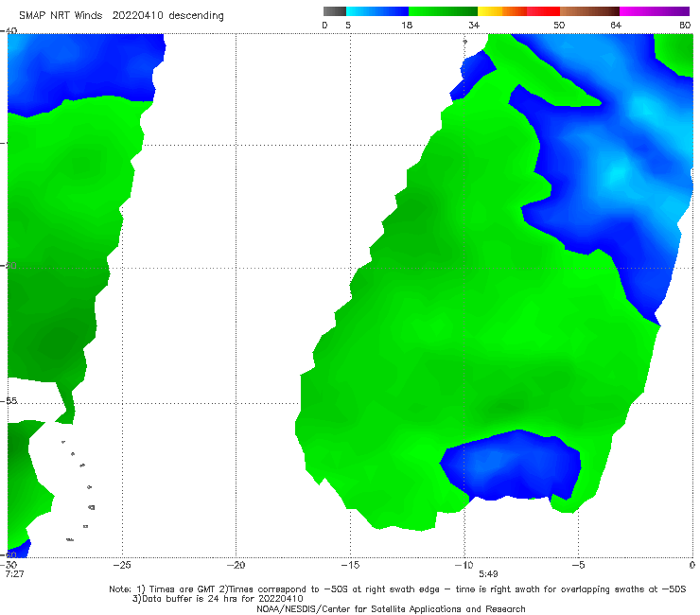Image resolution: width=700 pixels, height=615 pixels.
Task: Click the cyan light-wind spot in the upper right
Action: pos(619,174)
